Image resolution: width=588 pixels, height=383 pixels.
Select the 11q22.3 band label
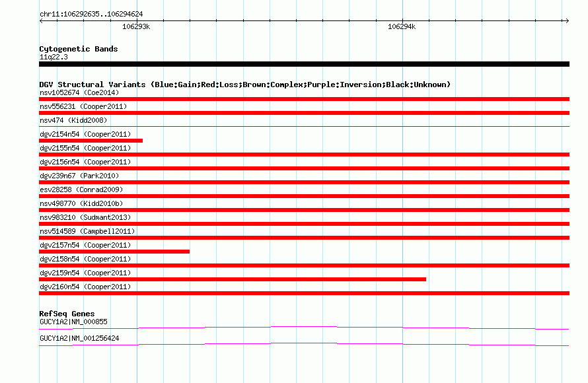(x=54, y=57)
